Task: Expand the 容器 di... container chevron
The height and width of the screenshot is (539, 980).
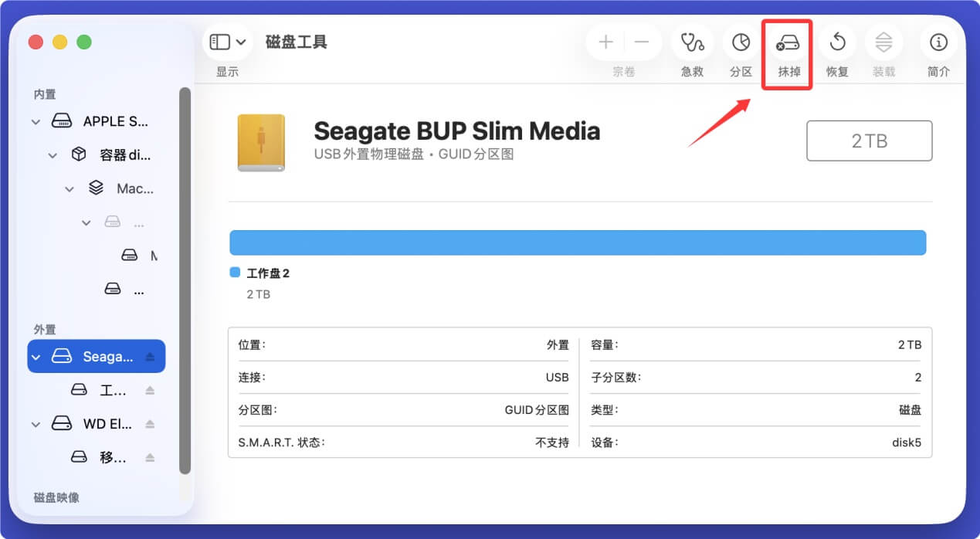Action: point(53,154)
